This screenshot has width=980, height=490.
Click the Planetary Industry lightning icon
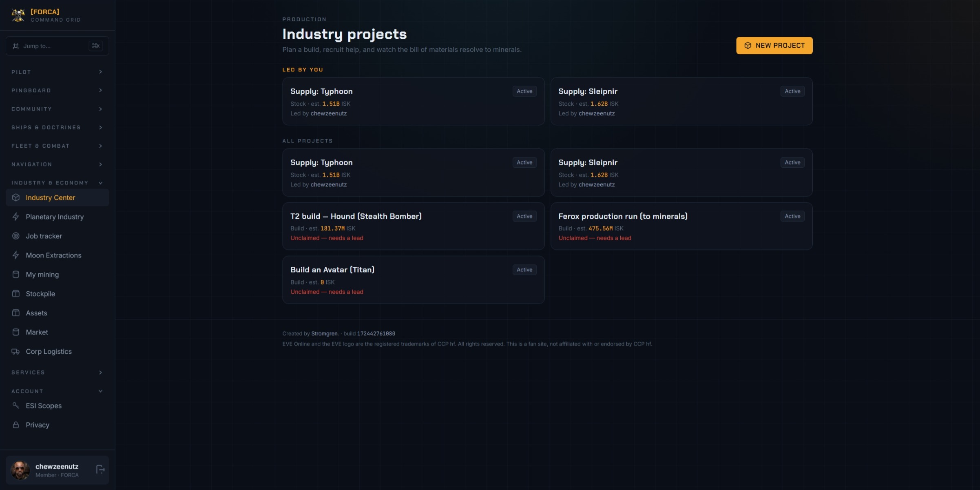16,217
